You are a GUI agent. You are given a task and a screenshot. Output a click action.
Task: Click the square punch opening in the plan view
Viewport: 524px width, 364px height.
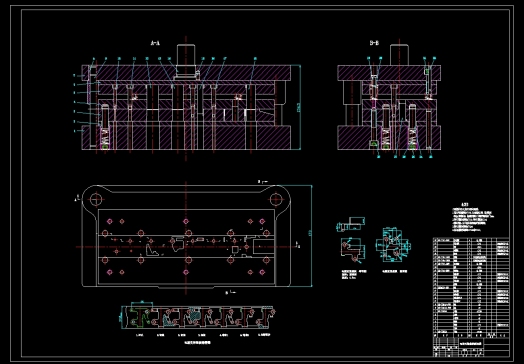[235, 249]
